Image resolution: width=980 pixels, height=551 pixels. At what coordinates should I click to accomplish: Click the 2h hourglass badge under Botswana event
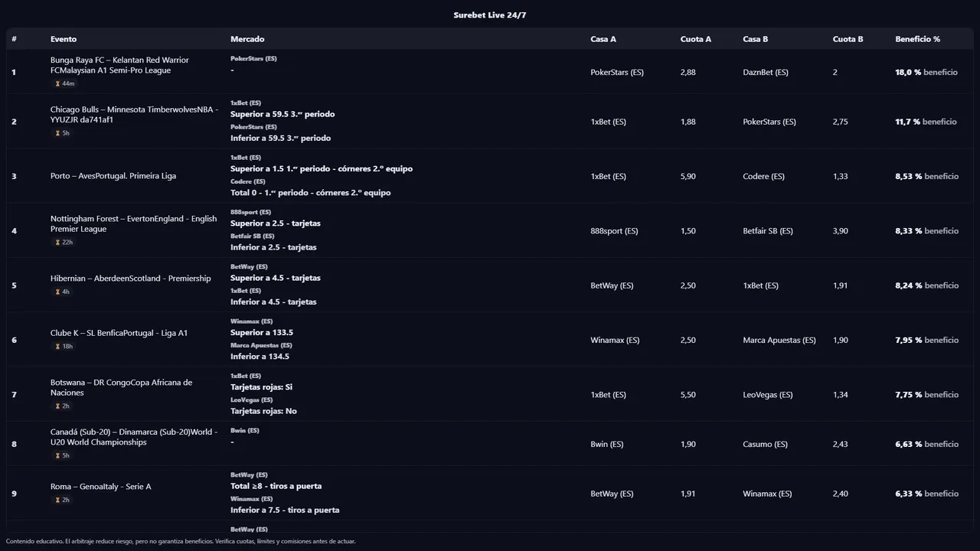(62, 406)
